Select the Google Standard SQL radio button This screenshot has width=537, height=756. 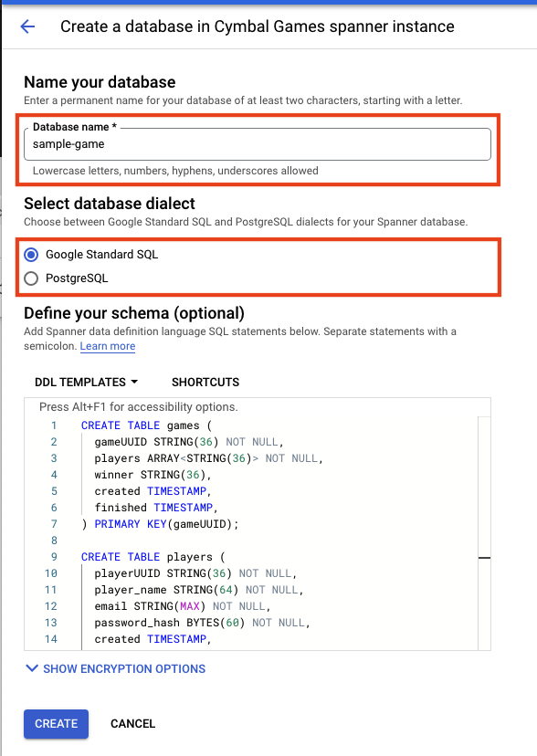tap(31, 255)
